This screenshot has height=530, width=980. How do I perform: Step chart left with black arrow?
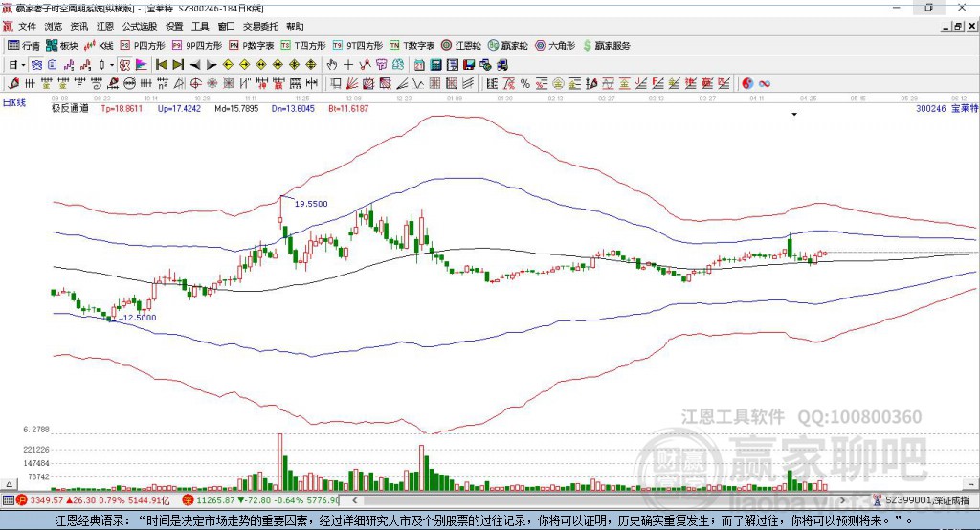(x=195, y=65)
